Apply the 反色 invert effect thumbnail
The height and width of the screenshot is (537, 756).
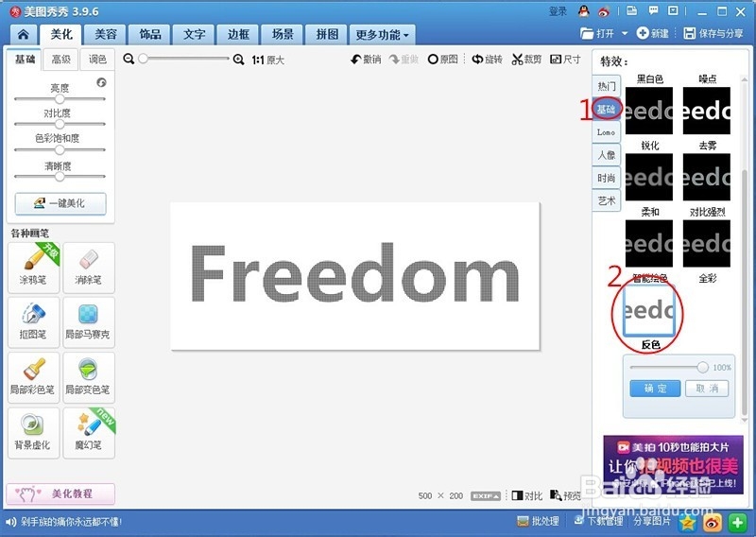[x=649, y=310]
